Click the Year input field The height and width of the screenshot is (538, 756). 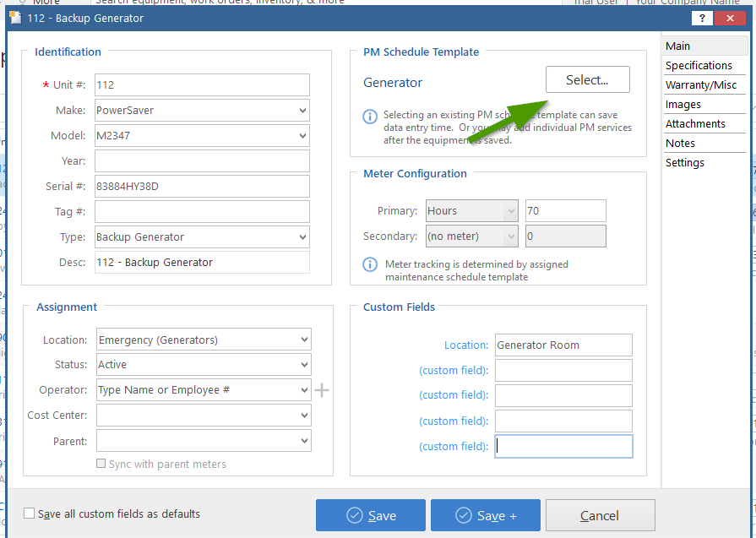tap(202, 161)
